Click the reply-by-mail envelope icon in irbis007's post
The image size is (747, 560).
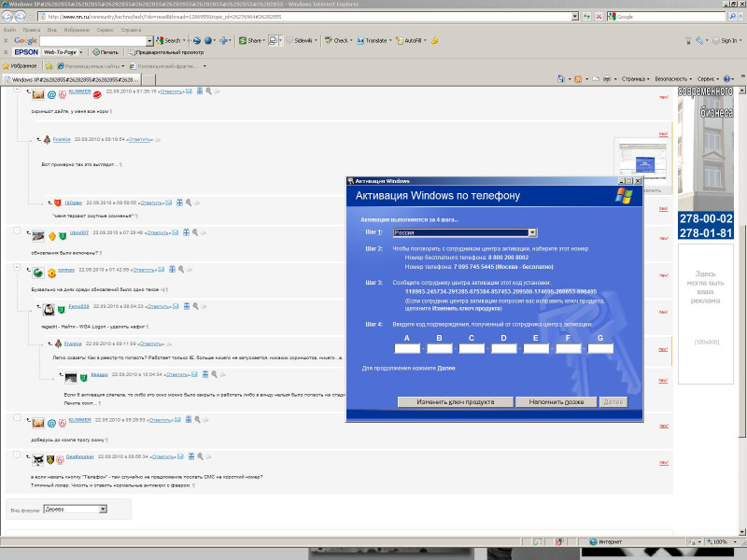tap(176, 232)
